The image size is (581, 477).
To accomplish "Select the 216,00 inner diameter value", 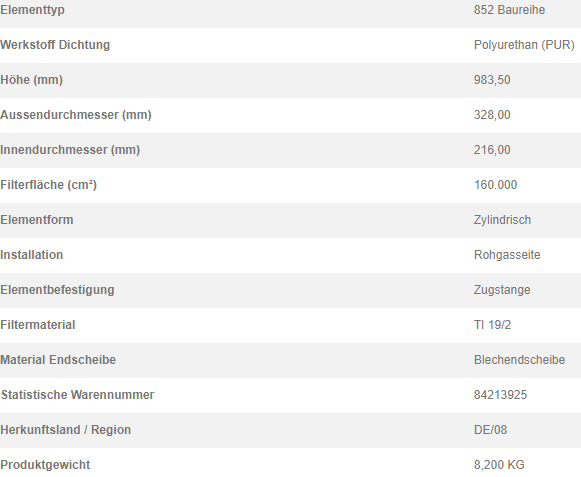I will pos(492,150).
